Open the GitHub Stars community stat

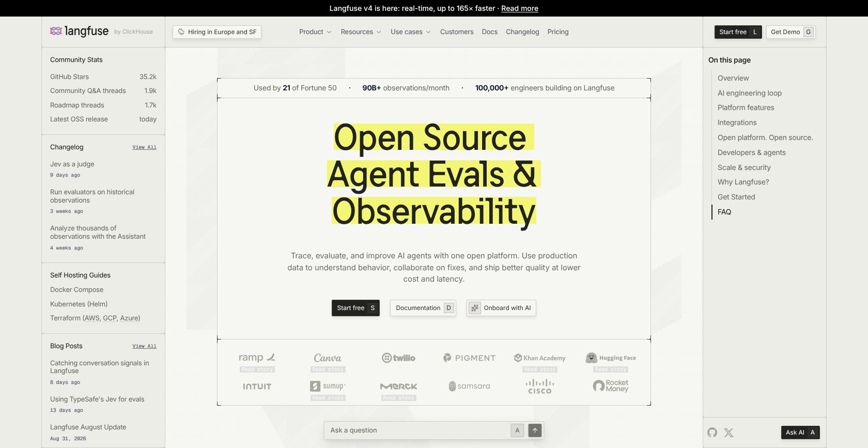103,77
